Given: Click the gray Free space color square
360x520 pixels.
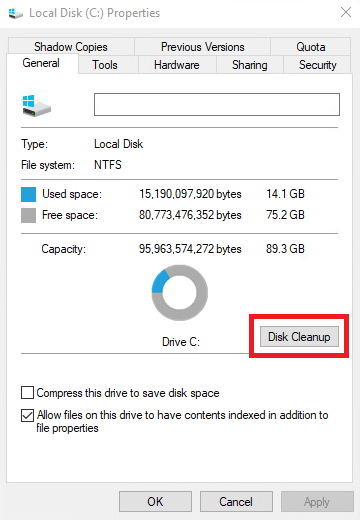Looking at the screenshot, I should [x=28, y=215].
